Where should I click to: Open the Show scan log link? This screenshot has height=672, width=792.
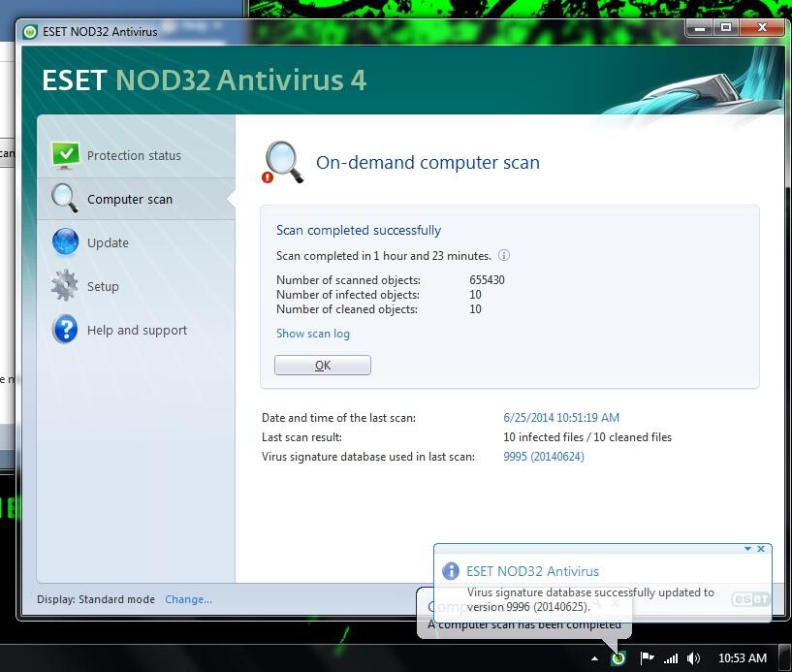click(x=313, y=334)
